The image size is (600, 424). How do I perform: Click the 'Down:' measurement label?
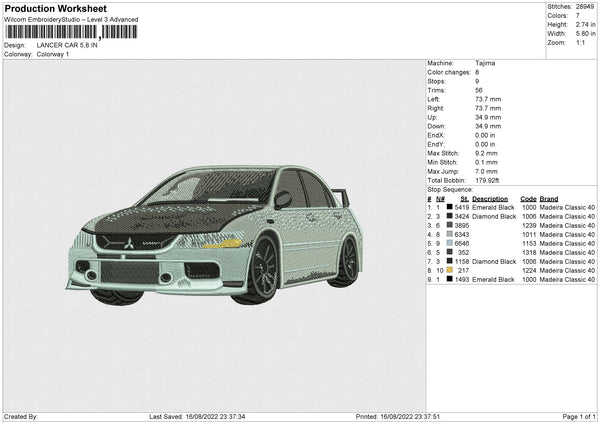(437, 126)
